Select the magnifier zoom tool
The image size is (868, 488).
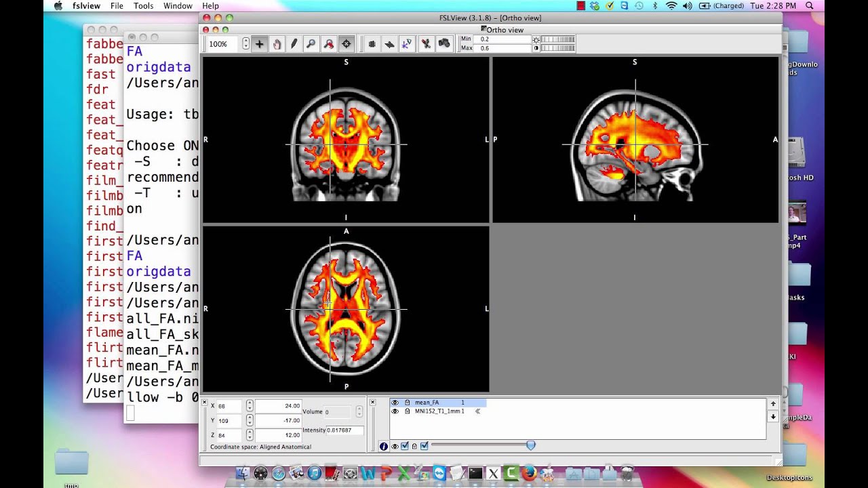pyautogui.click(x=311, y=44)
